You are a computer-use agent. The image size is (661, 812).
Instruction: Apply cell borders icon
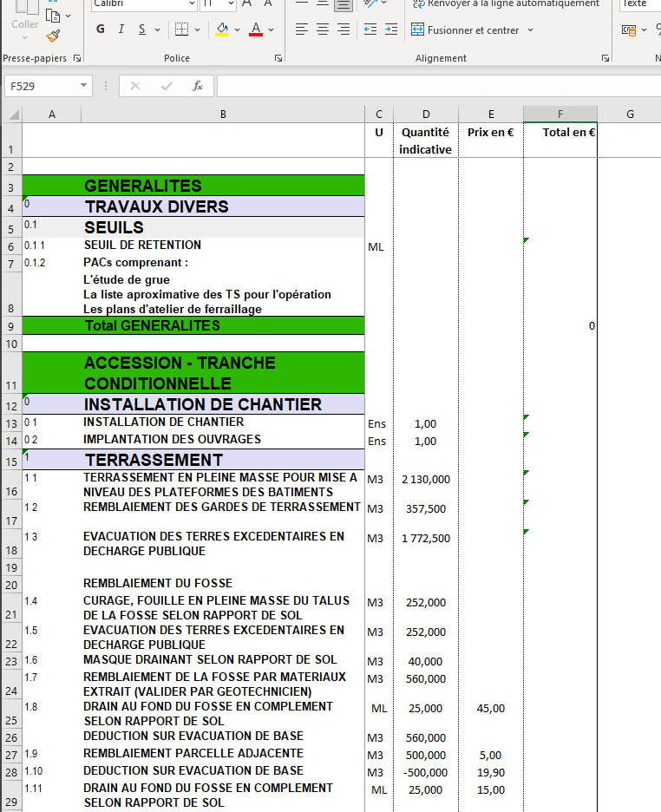(181, 29)
